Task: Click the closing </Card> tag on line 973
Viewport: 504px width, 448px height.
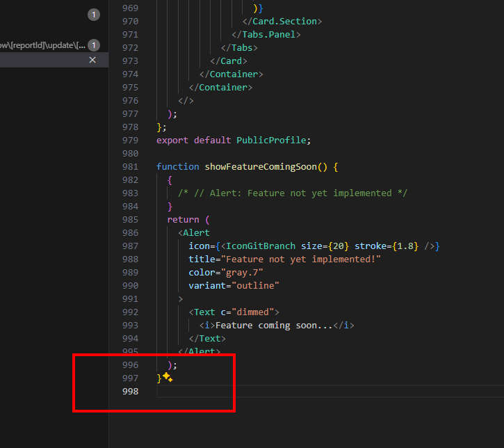Action: coord(229,61)
